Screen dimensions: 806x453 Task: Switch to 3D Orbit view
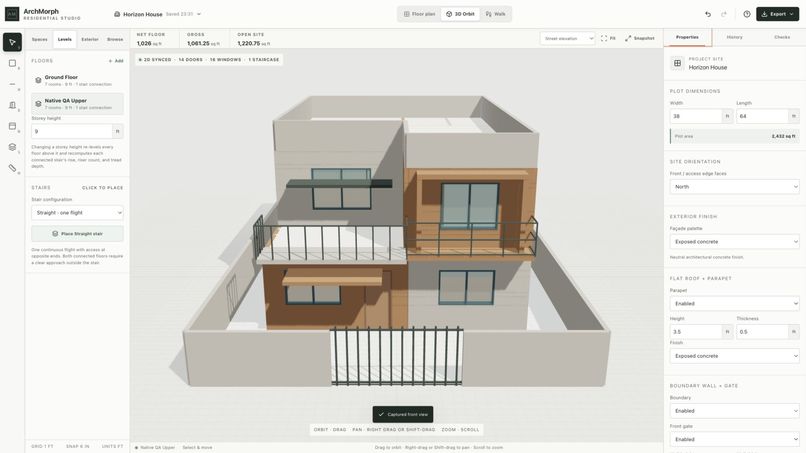(460, 14)
